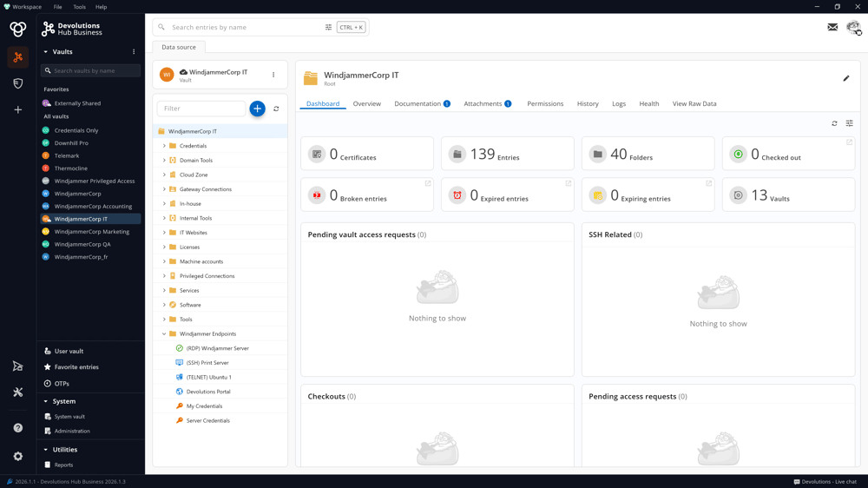The height and width of the screenshot is (488, 868).
Task: Click the plus icon in sidebar
Action: [17, 109]
